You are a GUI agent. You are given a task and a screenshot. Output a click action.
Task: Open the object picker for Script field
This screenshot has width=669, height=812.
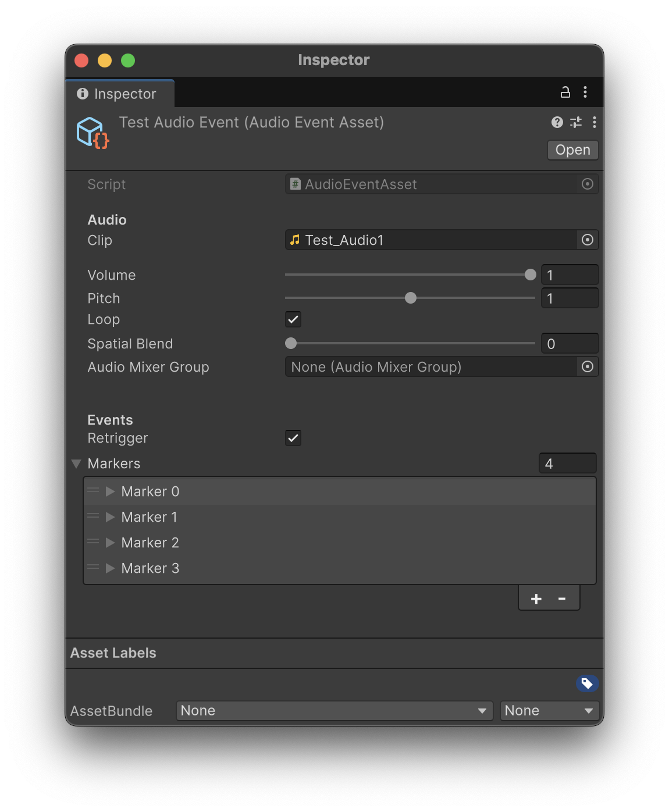pos(588,184)
